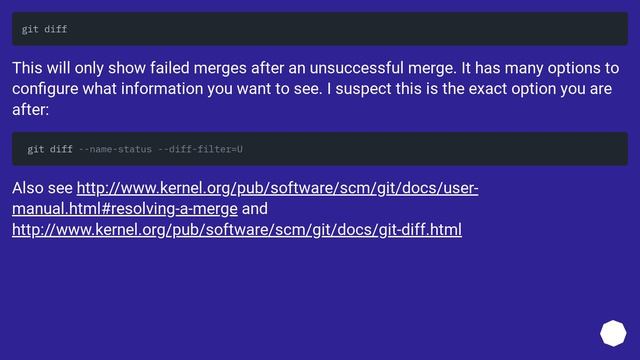Open the user-manual resolving-a-merge link
The height and width of the screenshot is (360, 640).
[245, 198]
